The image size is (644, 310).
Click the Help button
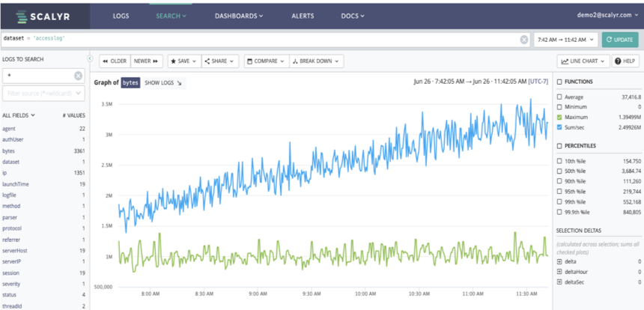tap(626, 61)
